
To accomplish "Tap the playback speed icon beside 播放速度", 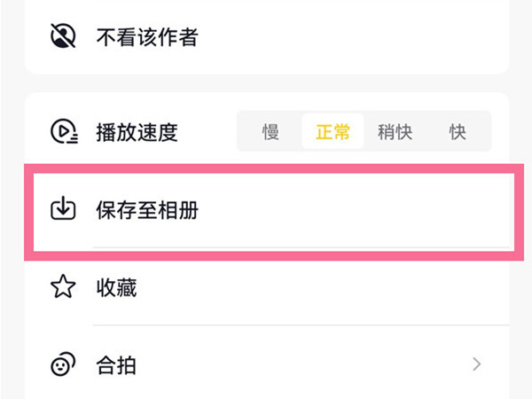I will pyautogui.click(x=63, y=132).
